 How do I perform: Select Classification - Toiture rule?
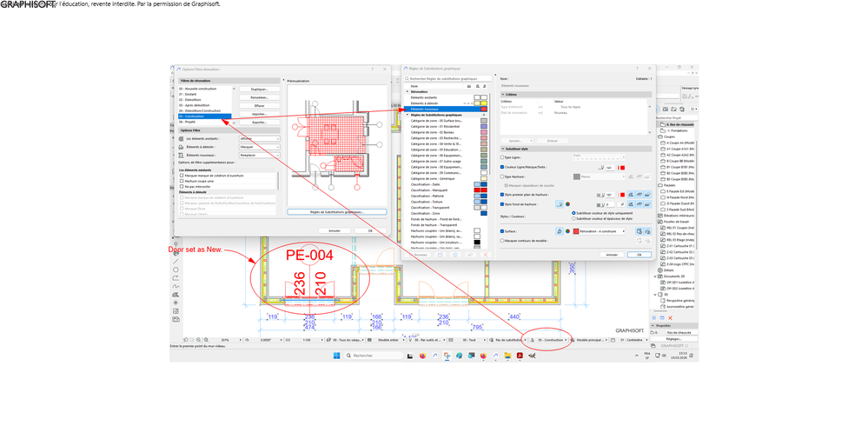point(446,202)
